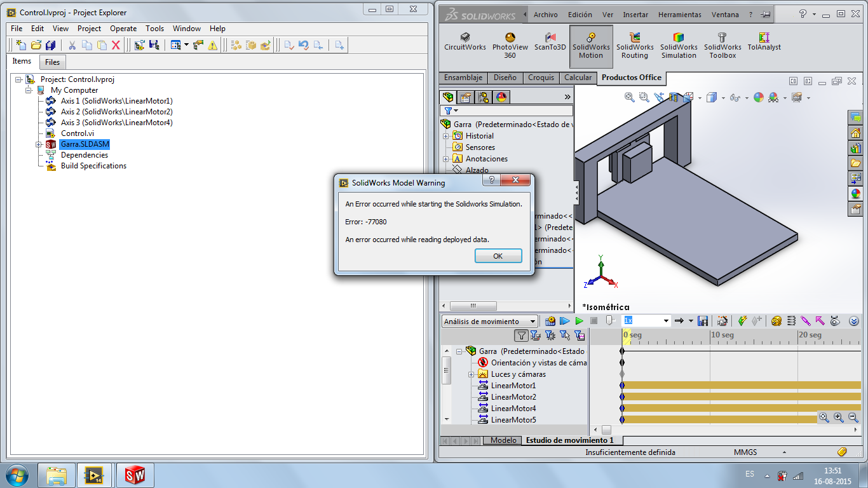This screenshot has height=488, width=868.
Task: Click the Undo checkout arrow icon
Action: click(304, 45)
